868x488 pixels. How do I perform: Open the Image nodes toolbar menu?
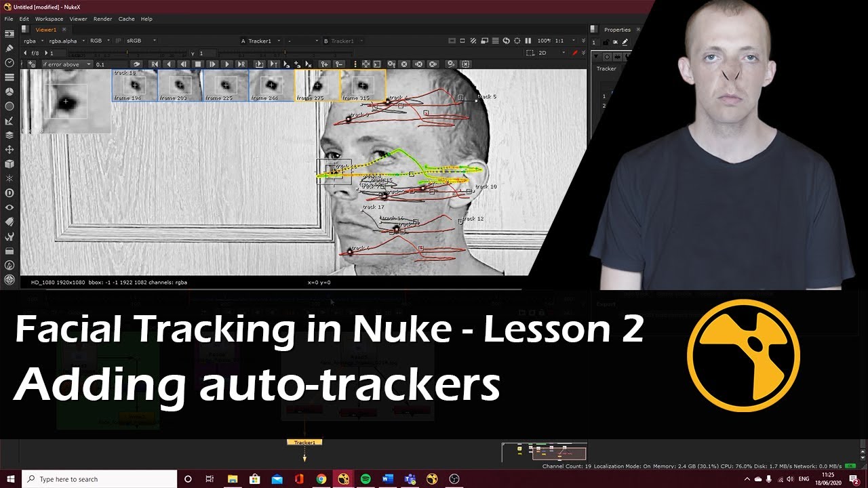[x=9, y=33]
